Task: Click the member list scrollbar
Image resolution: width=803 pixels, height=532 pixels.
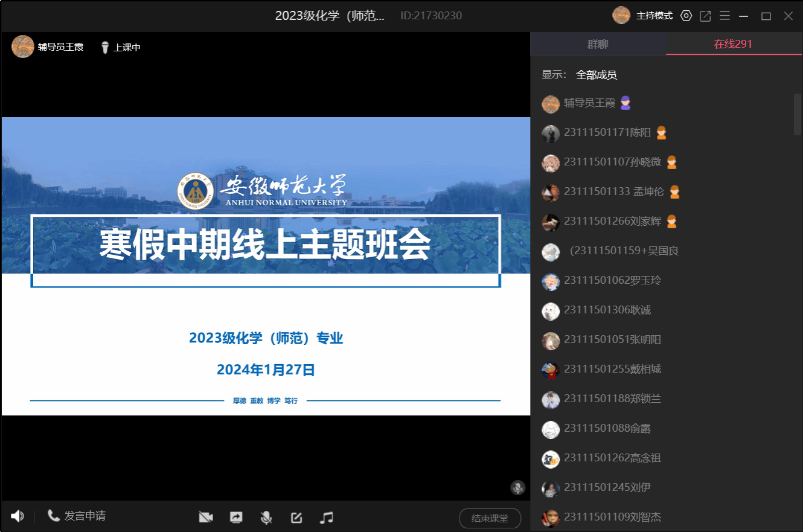Action: tap(797, 114)
